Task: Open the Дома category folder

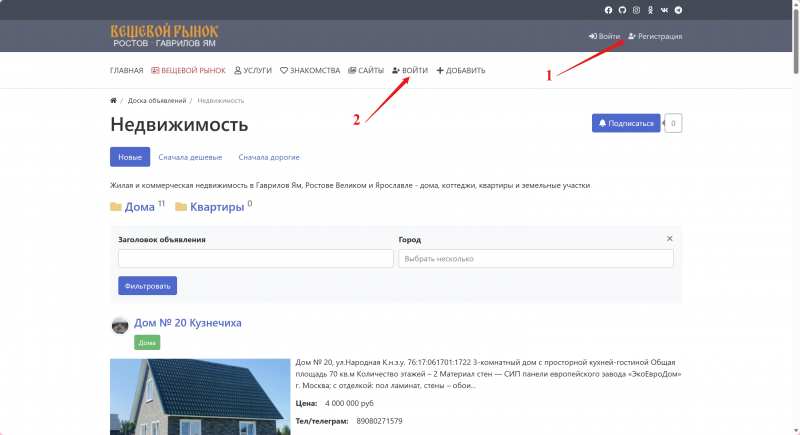Action: pos(138,208)
